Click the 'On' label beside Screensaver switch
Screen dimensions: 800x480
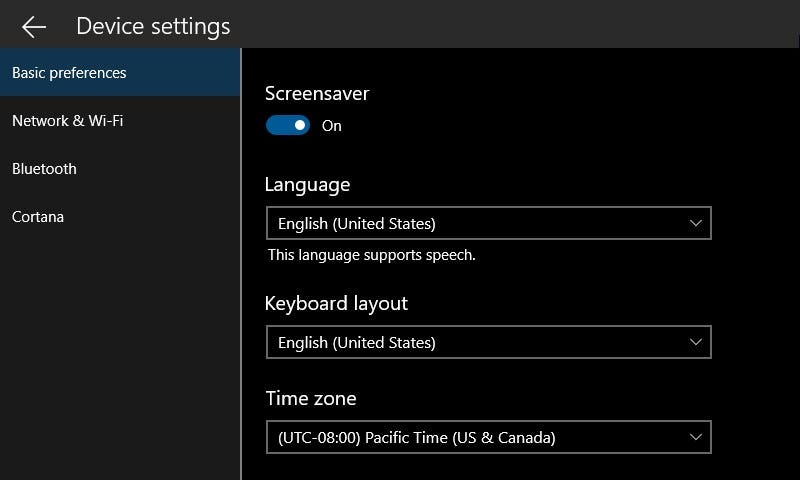[x=332, y=125]
